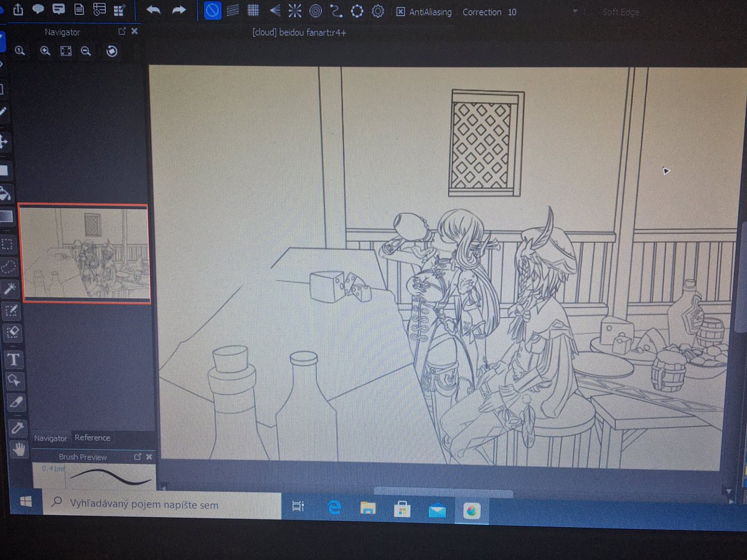Click the MediBang Paint taskbar icon
The image size is (747, 560).
click(472, 511)
